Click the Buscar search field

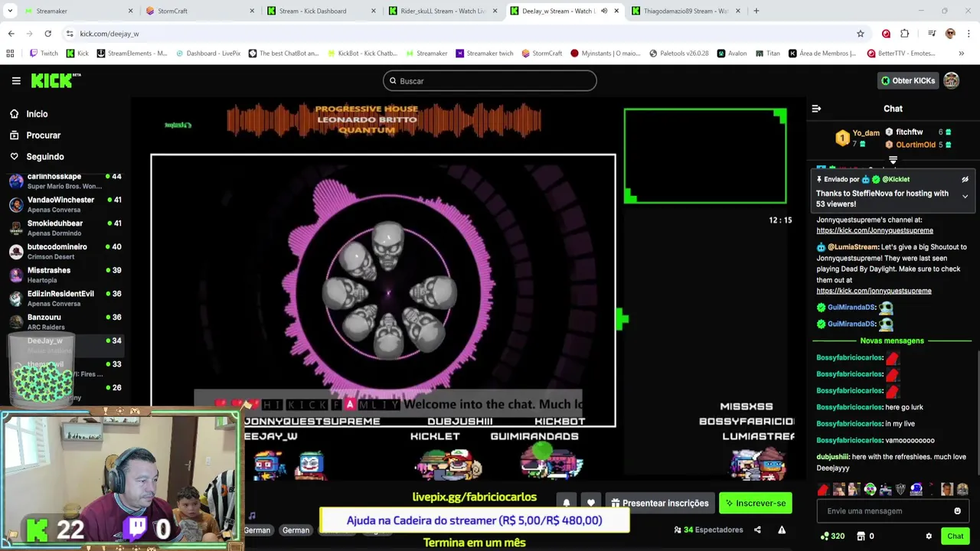(x=490, y=80)
